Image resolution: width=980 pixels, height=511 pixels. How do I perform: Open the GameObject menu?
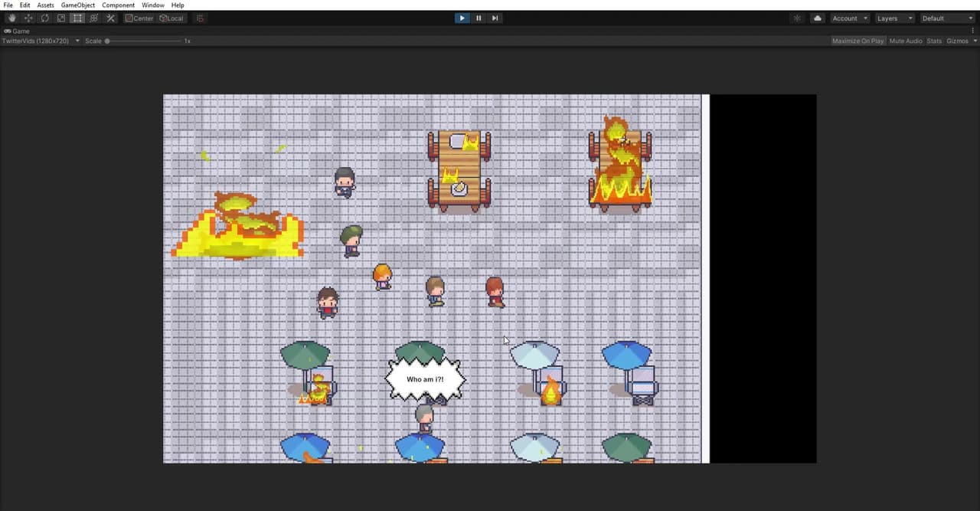(78, 5)
